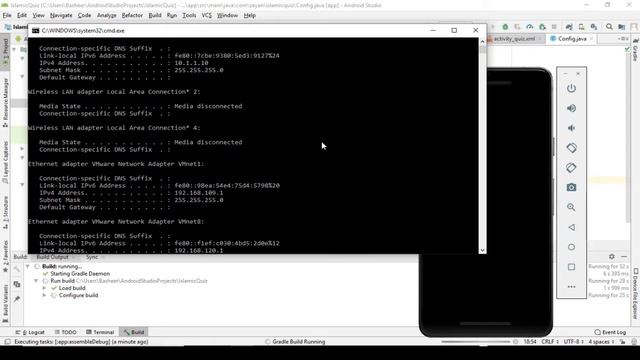Open the Window menu
The width and height of the screenshot is (640, 360).
click(x=227, y=16)
